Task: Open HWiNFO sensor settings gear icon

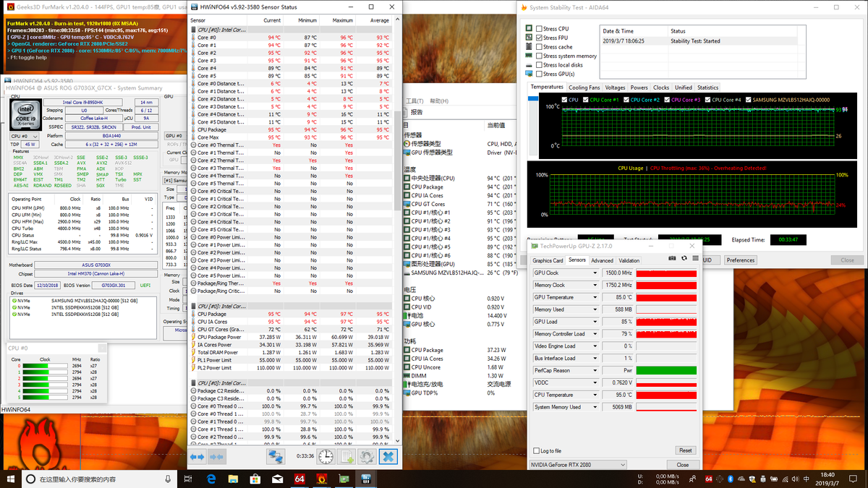Action: pyautogui.click(x=367, y=457)
